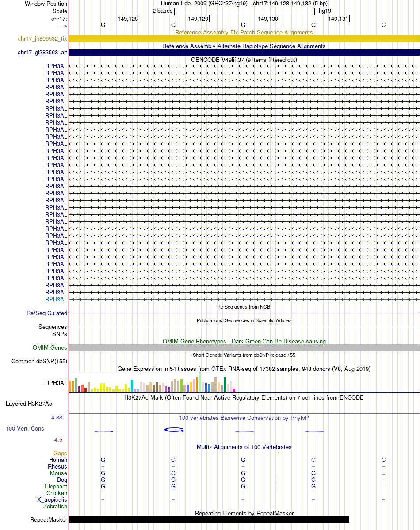Open Reference Assembly Alternate Haplotype Sequence Alignments title
Screen dimensions: 420x530
point(244,46)
